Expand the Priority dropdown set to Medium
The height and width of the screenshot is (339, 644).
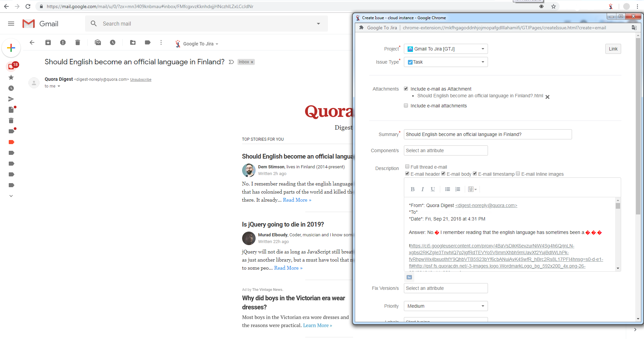(446, 306)
